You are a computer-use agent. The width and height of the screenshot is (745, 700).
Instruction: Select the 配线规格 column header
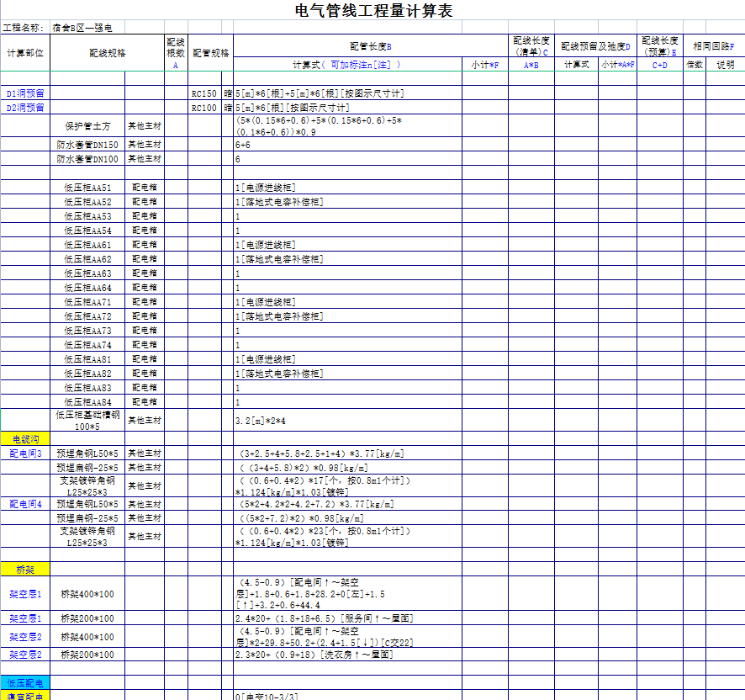coord(108,53)
